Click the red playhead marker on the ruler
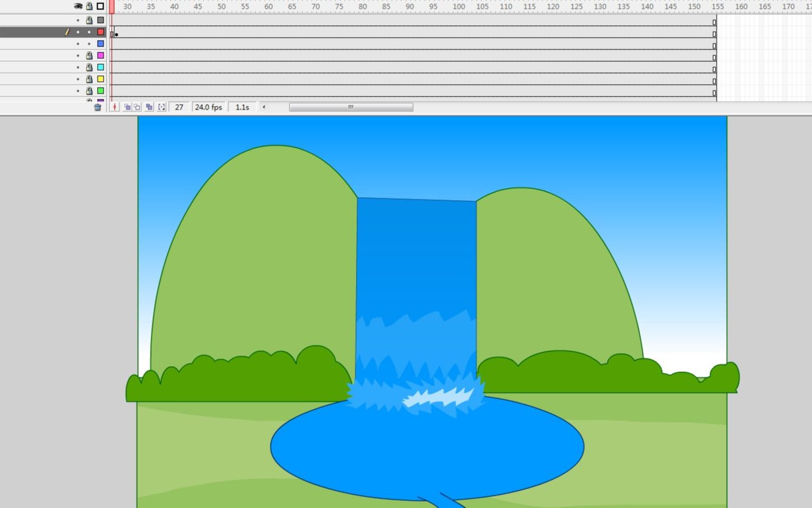Screen dimensions: 812x508 (112, 6)
